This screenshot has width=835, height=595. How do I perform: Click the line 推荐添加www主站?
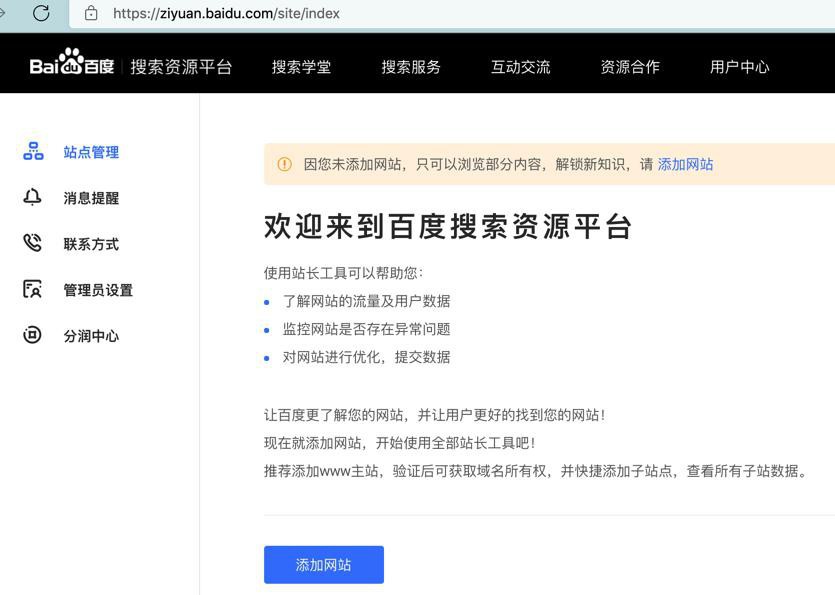coord(536,471)
